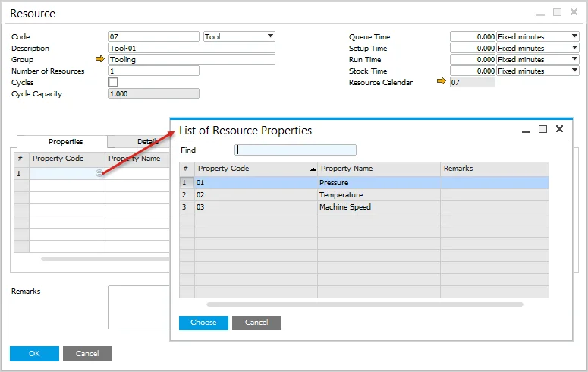The height and width of the screenshot is (372, 588).
Task: Open the resource type dropdown showing Tool
Action: coord(239,36)
